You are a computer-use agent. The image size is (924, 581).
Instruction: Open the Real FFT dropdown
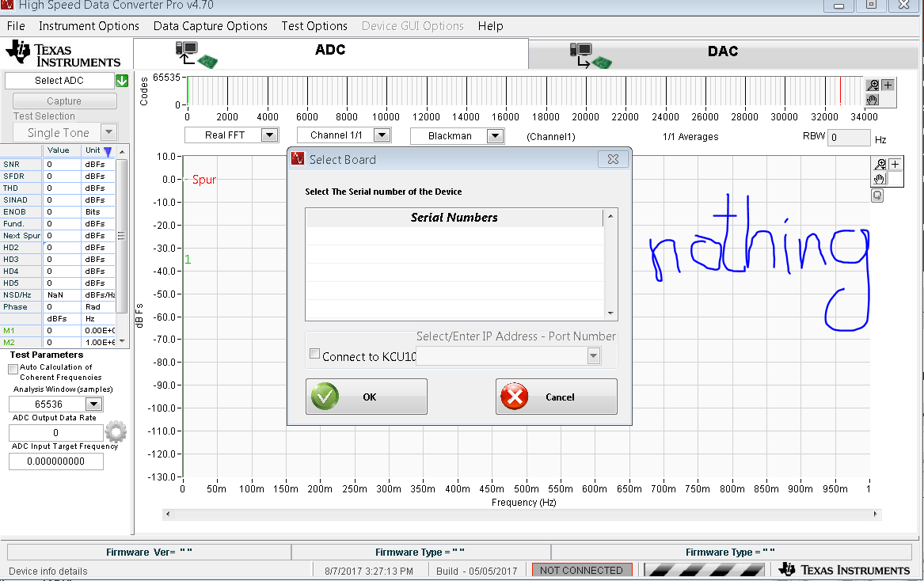coord(269,135)
